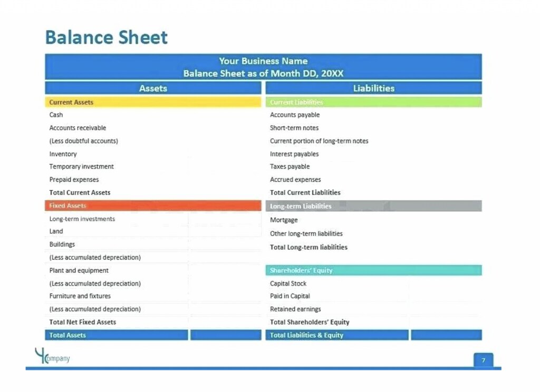Click the Total Current Assets label

coord(80,193)
